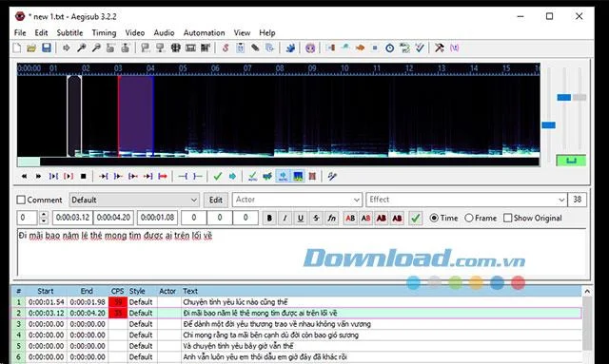Play current line audio
Viewport: 609px width, 364px height.
(69, 176)
